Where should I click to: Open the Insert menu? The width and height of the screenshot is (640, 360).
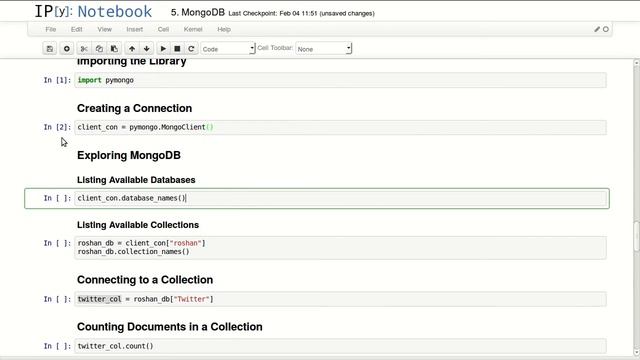point(135,29)
